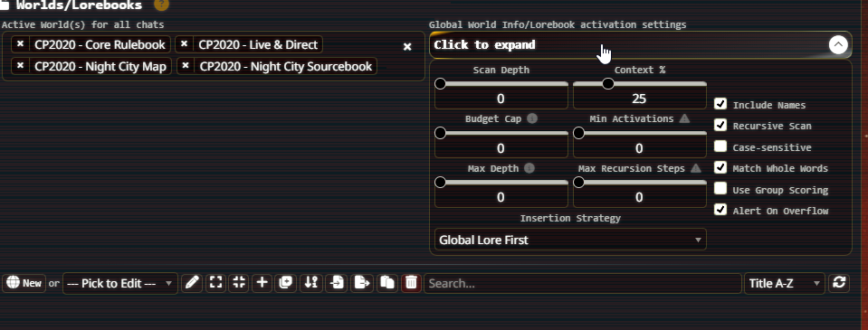The width and height of the screenshot is (868, 330).
Task: Click the Scan Depth number field
Action: [501, 99]
